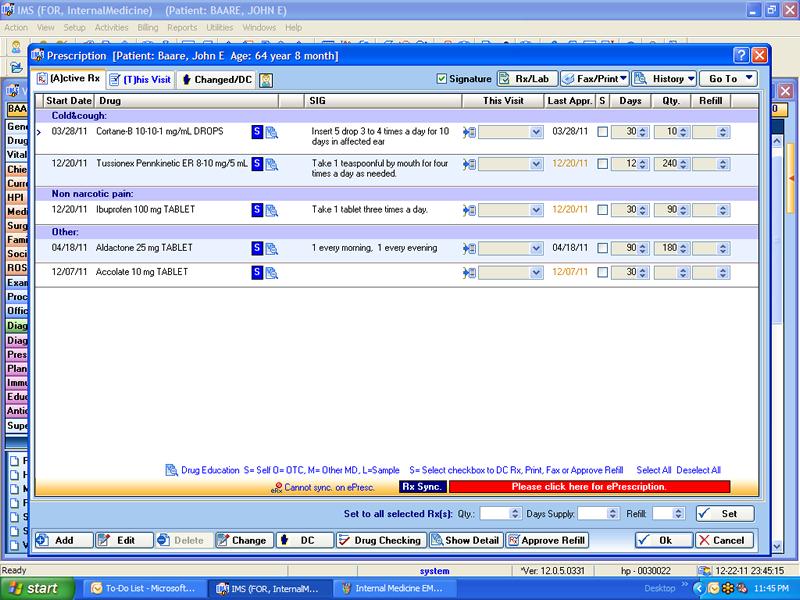Click Deselect All link
This screenshot has height=600, width=800.
click(x=698, y=470)
